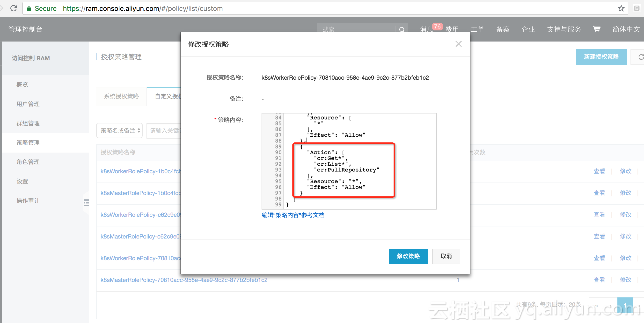
Task: Click 查看 for k8sMasterRolePolicy-70810acc row
Action: tap(599, 280)
